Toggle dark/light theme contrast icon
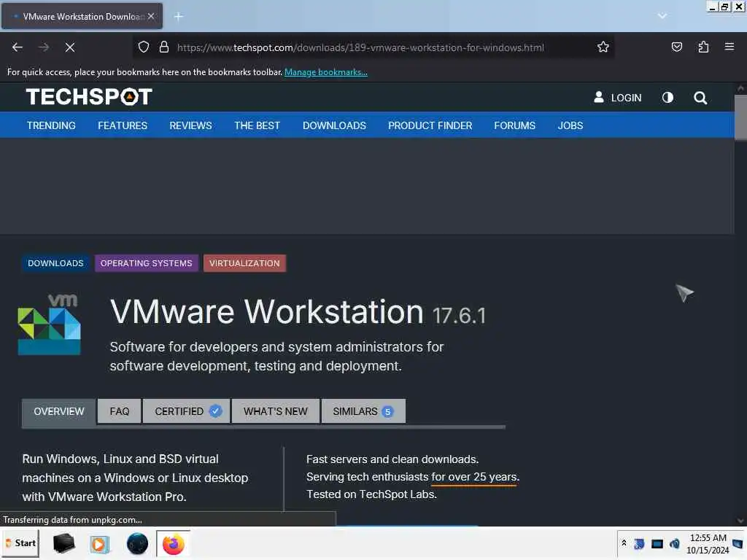The width and height of the screenshot is (747, 560). tap(667, 98)
